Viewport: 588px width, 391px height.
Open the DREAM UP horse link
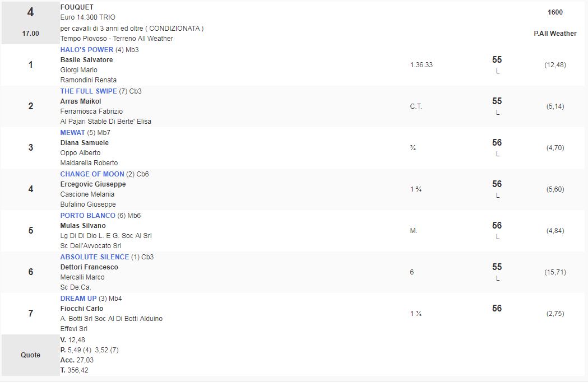pyautogui.click(x=78, y=299)
